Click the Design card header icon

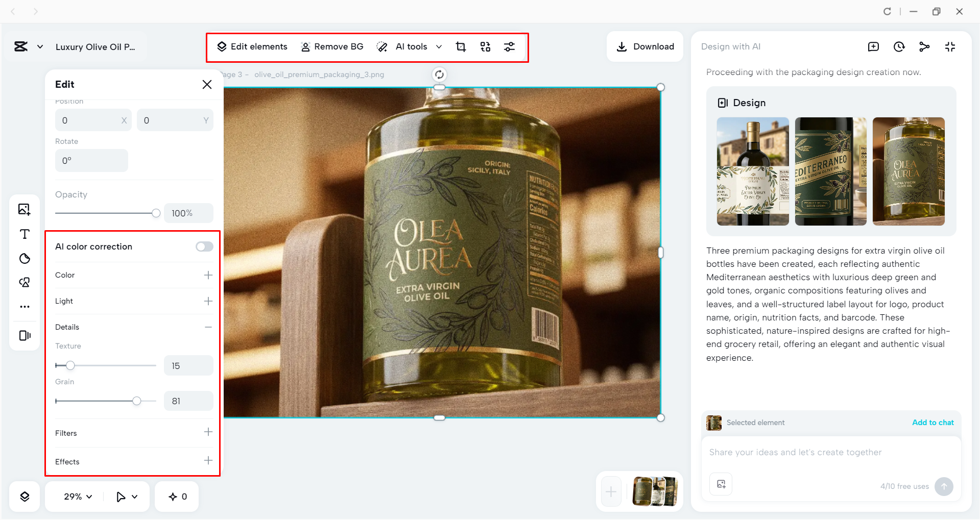click(x=723, y=103)
